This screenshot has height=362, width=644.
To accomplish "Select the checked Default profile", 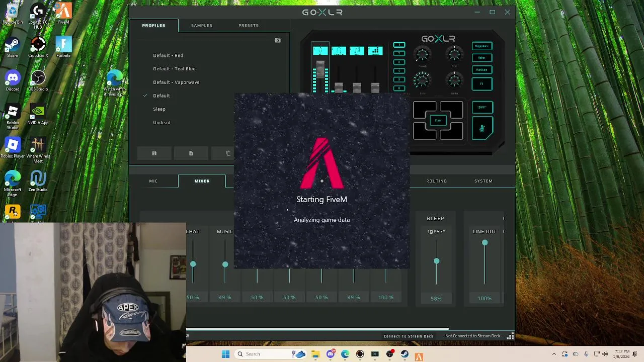I will click(162, 96).
